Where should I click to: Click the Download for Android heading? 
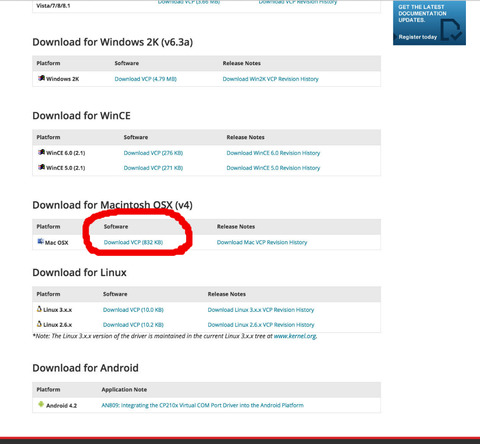pyautogui.click(x=85, y=368)
